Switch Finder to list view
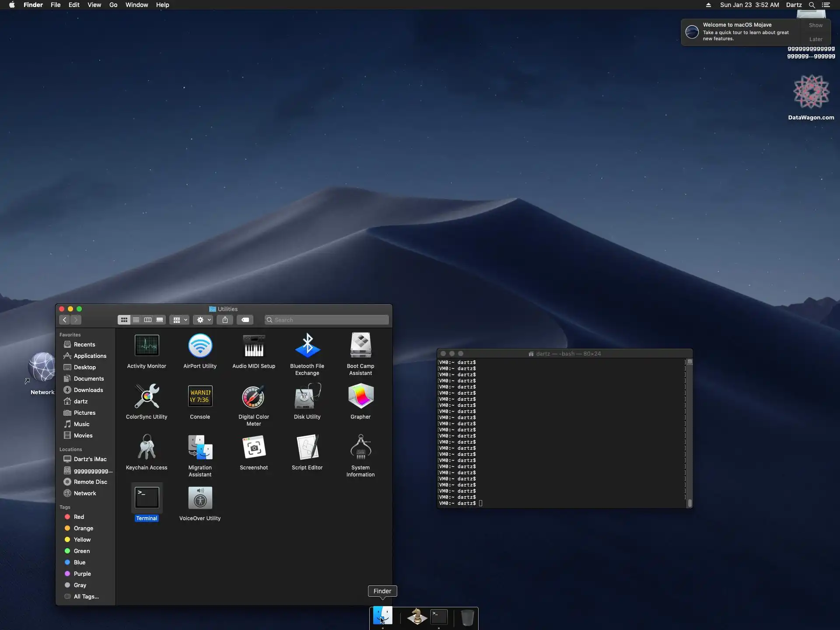 click(136, 320)
